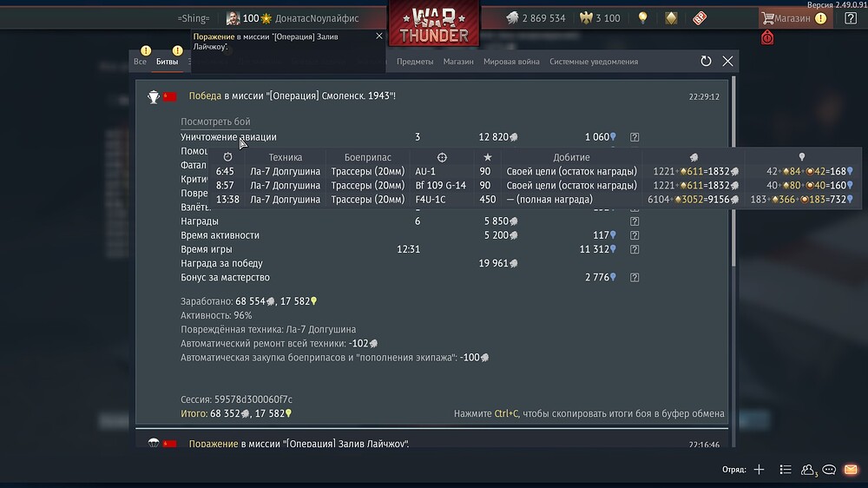The width and height of the screenshot is (868, 488).
Task: Open the Магазин shop button
Action: 794,18
